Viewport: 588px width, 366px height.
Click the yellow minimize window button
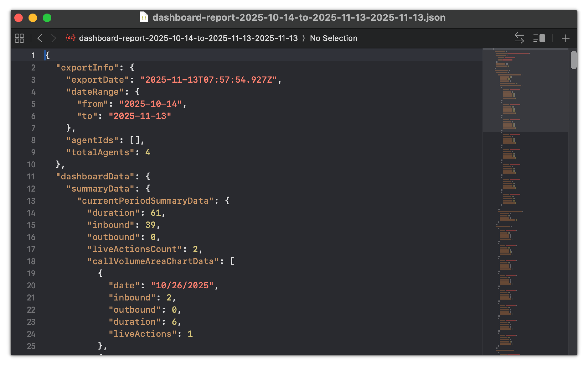[33, 18]
